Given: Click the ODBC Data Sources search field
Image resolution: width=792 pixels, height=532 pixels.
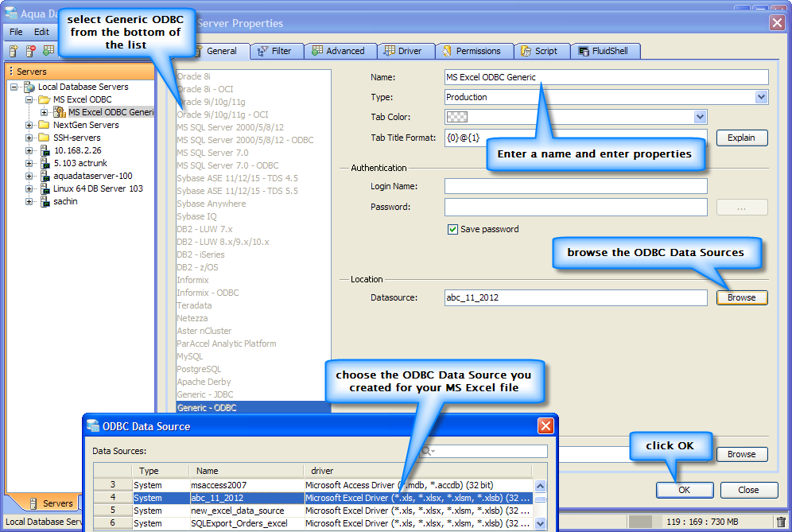Looking at the screenshot, I should pos(483,451).
